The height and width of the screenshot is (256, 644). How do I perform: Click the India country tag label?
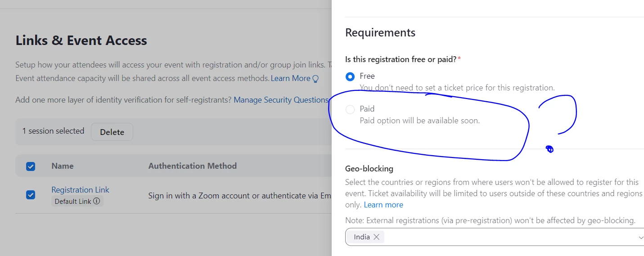pyautogui.click(x=362, y=237)
